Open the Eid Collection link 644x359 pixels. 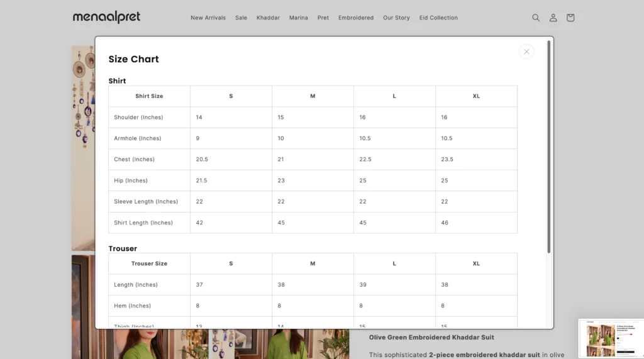click(x=438, y=18)
